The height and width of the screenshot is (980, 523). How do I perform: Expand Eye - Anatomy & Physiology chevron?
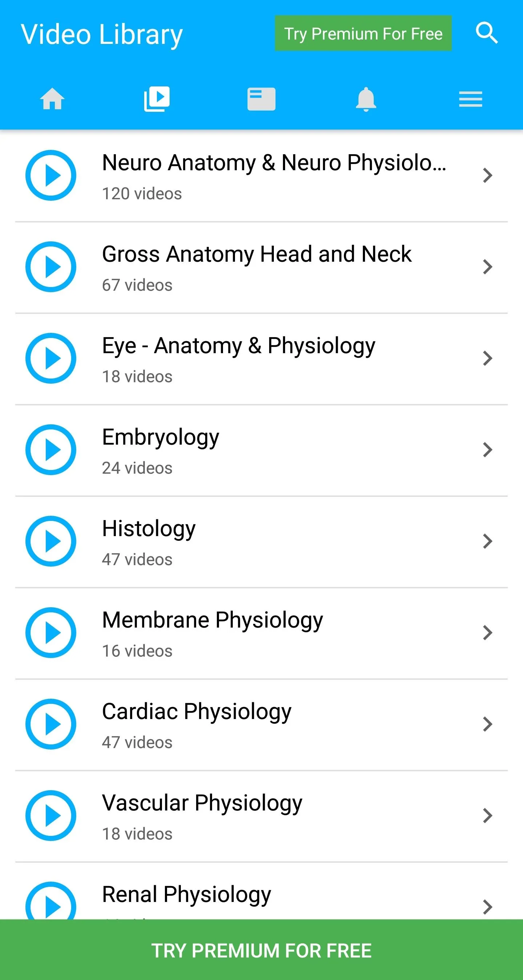[487, 358]
